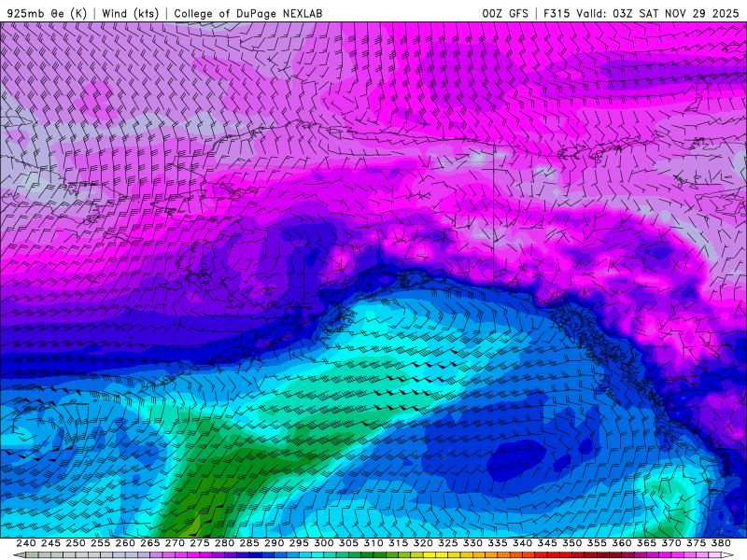747x560 pixels.
Task: Select the 355 legend value
Action: (x=597, y=543)
